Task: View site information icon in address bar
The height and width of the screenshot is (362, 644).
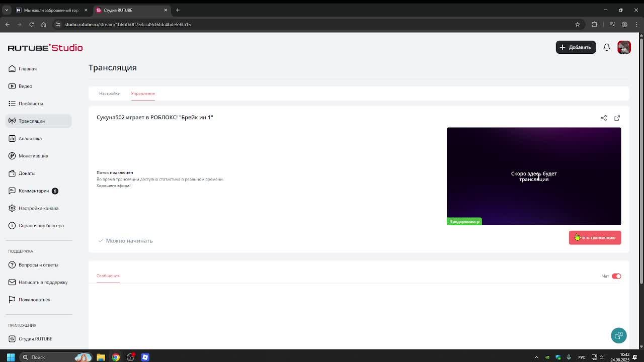Action: [x=58, y=24]
